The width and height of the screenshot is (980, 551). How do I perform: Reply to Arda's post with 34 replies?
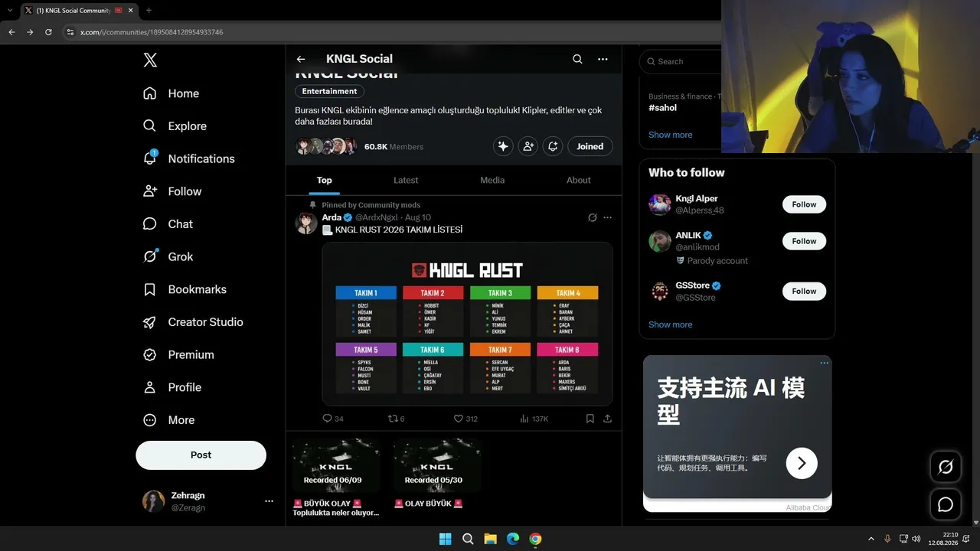[x=333, y=419]
